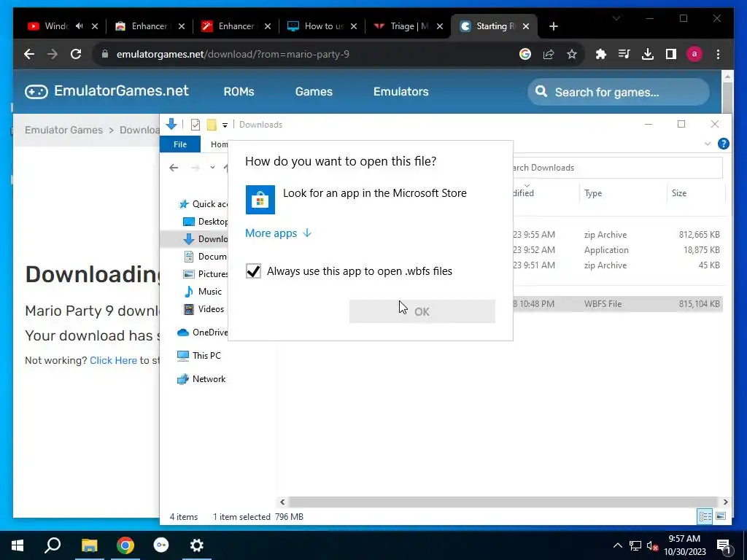Image resolution: width=747 pixels, height=560 pixels.
Task: Click EmulatorGames.net logo
Action: pos(107,91)
